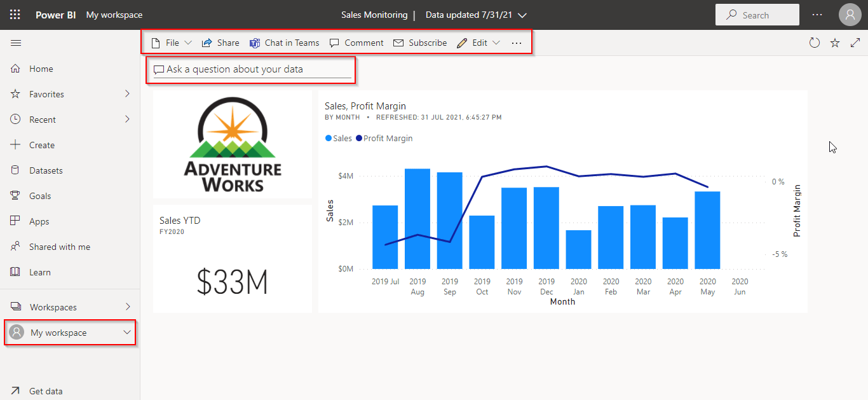
Task: Collapse the navigation pane hamburger icon
Action: coord(16,43)
